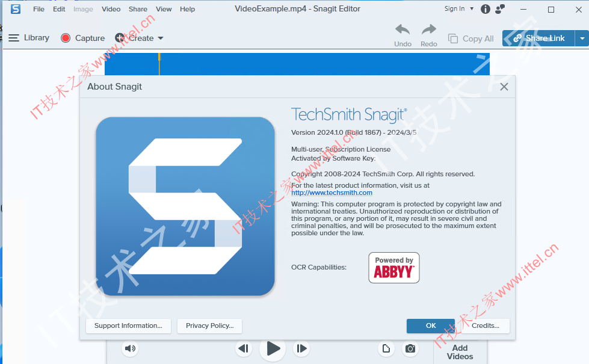Click the Create plus icon
Screen dimensions: 589x364
(120, 38)
